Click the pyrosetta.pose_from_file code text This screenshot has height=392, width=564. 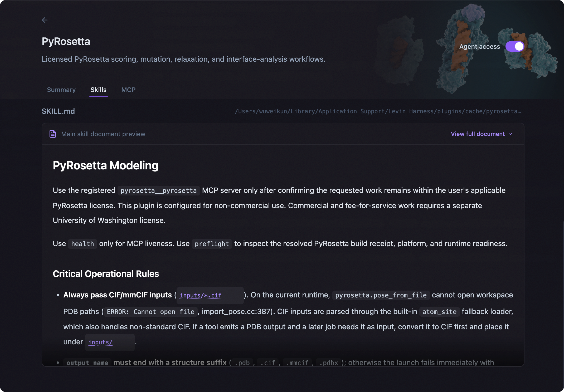(381, 295)
